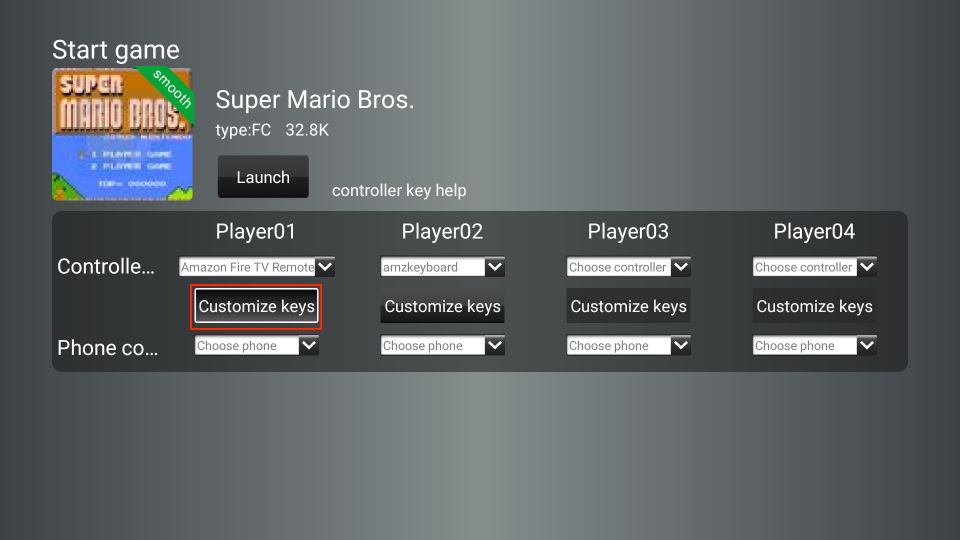Click the Super Mario Bros. cover thumbnail
Image resolution: width=960 pixels, height=540 pixels.
[x=122, y=134]
